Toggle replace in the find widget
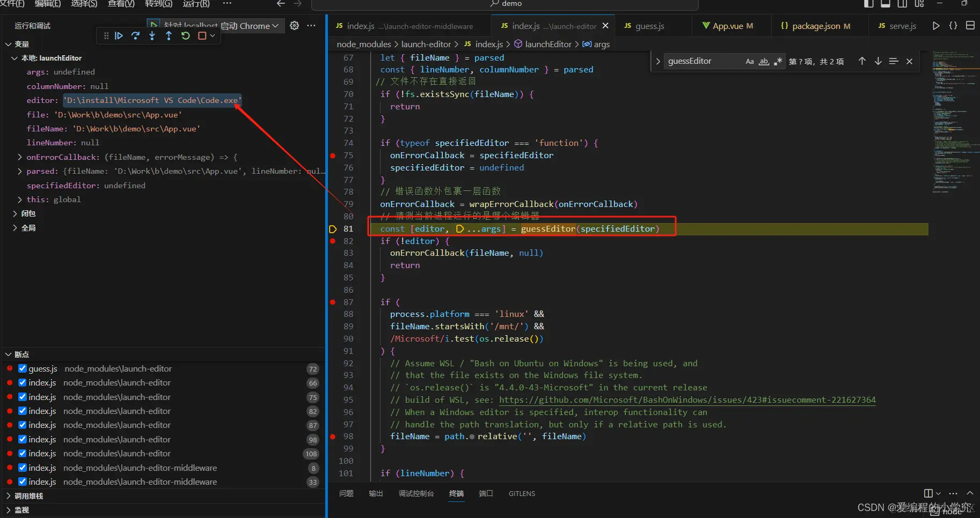 click(x=658, y=62)
